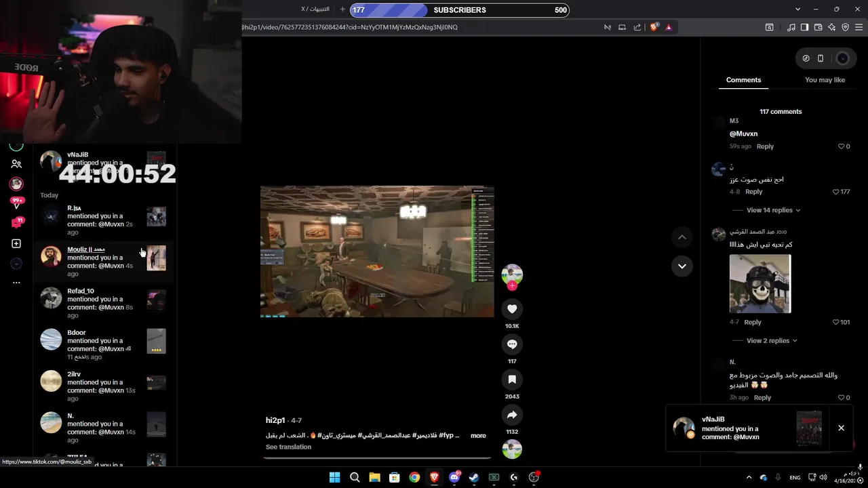Open a new browser tab
This screenshot has width=868, height=488.
342,9
